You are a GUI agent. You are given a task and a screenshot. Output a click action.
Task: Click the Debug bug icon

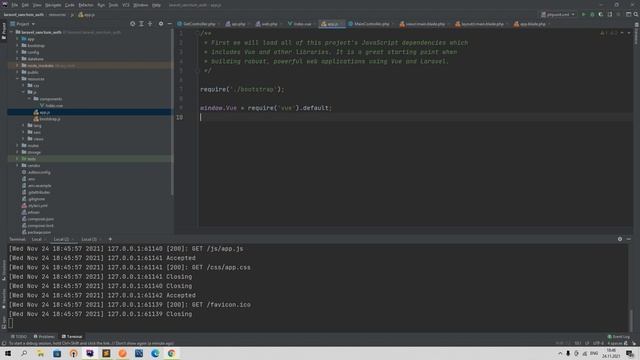click(592, 14)
